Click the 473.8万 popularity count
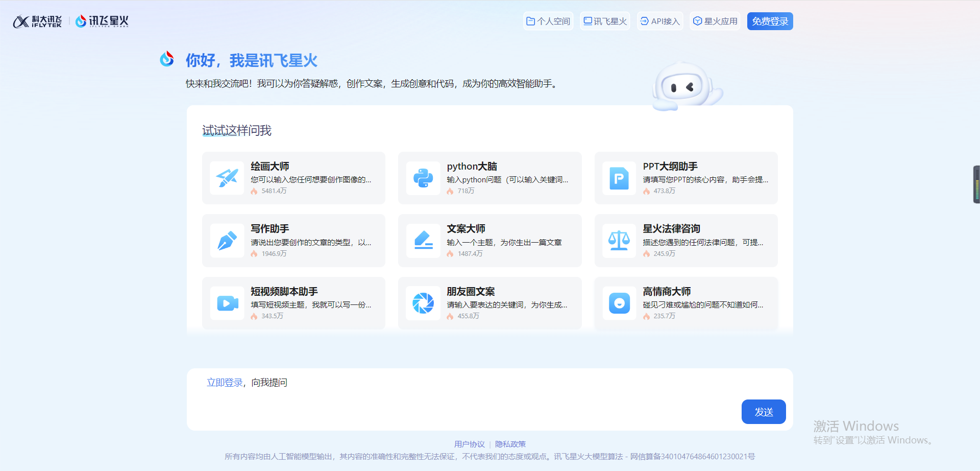This screenshot has height=471, width=980. (x=665, y=191)
